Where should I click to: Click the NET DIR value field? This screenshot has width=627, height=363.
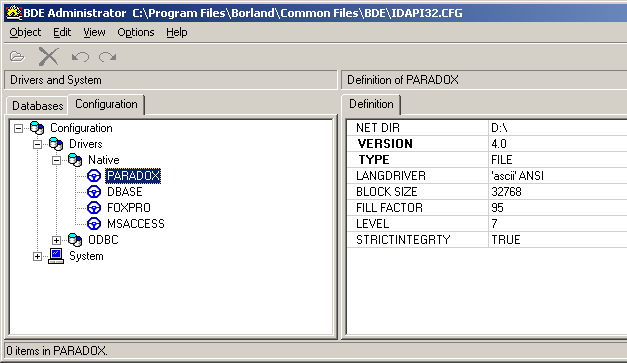click(558, 128)
